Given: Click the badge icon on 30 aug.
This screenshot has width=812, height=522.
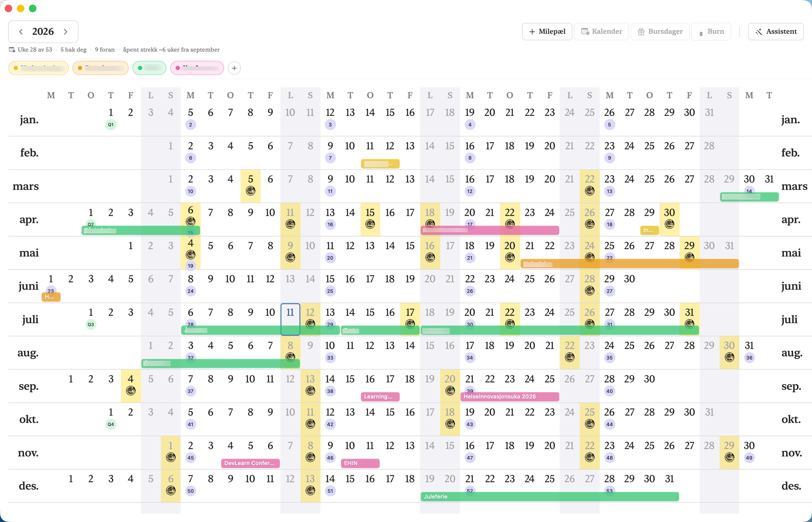Looking at the screenshot, I should [729, 357].
